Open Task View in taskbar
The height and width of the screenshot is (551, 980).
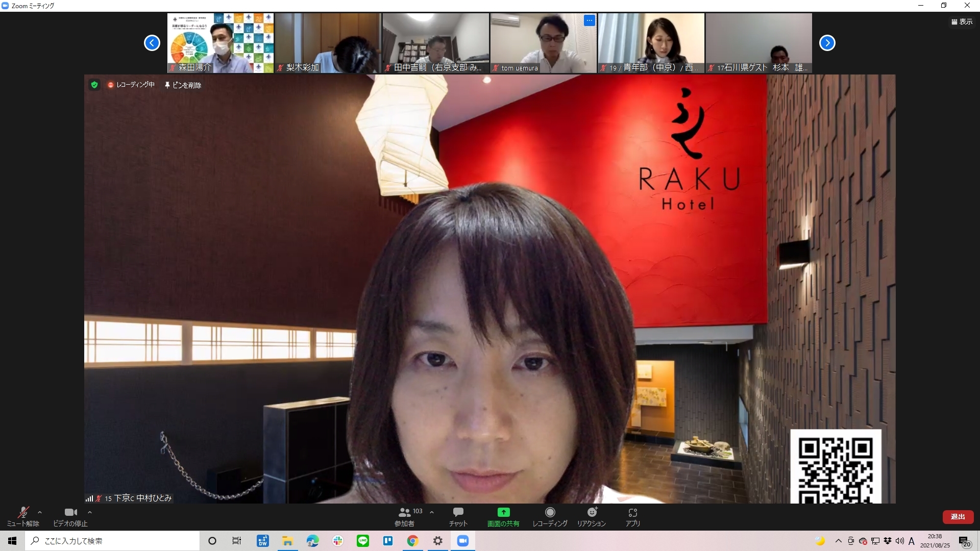click(x=237, y=541)
